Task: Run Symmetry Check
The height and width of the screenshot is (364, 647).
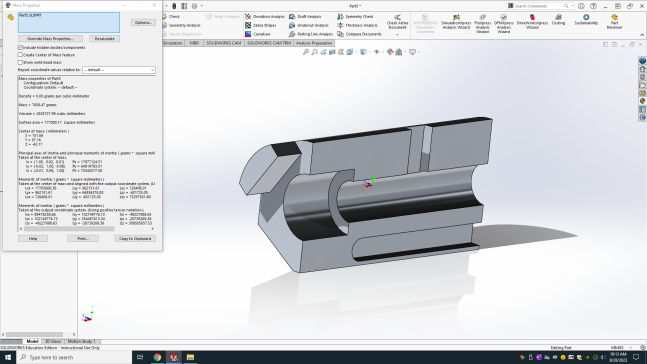Action: tap(355, 17)
